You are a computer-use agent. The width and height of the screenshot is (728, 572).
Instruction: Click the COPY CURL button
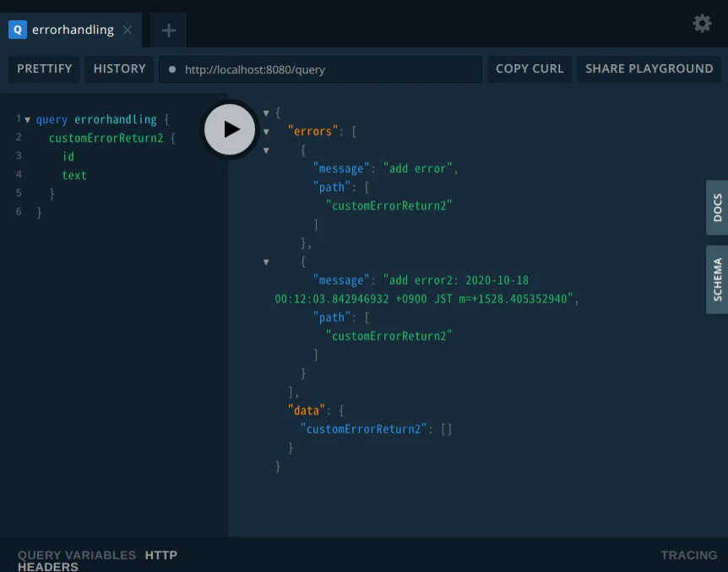click(530, 68)
